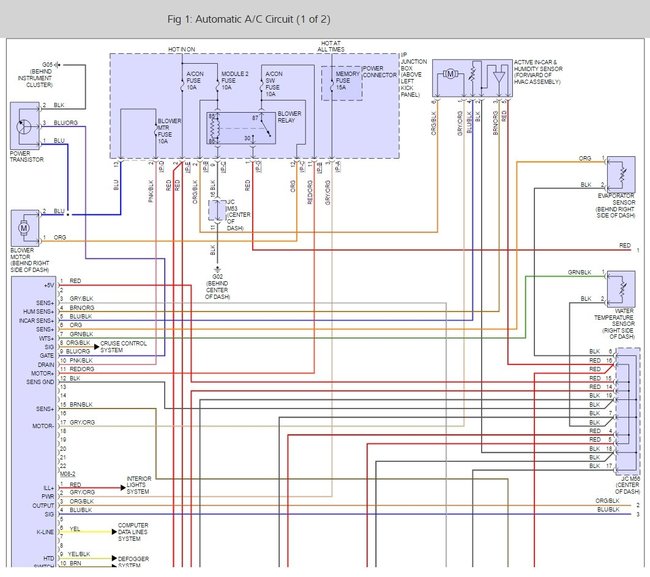Click the JC M56 center of dash label

tap(628, 485)
